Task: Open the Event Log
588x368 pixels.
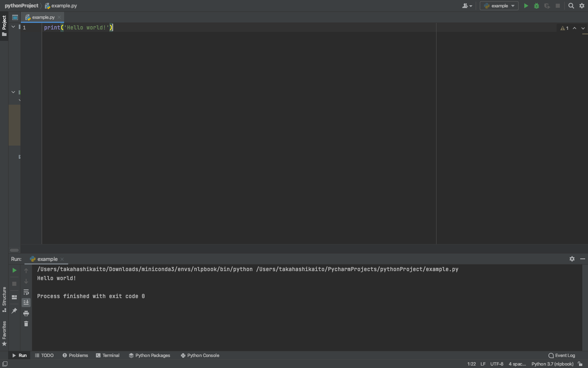Action: point(561,355)
